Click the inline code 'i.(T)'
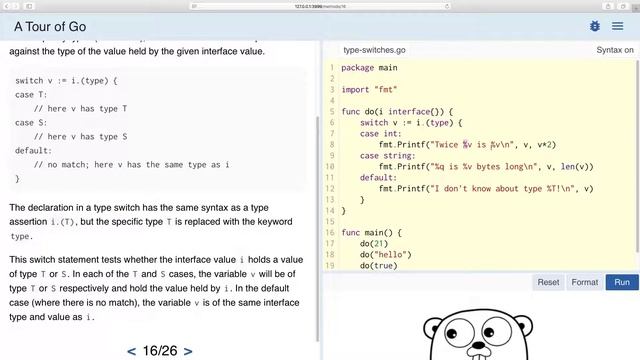640x360 pixels. click(x=62, y=222)
